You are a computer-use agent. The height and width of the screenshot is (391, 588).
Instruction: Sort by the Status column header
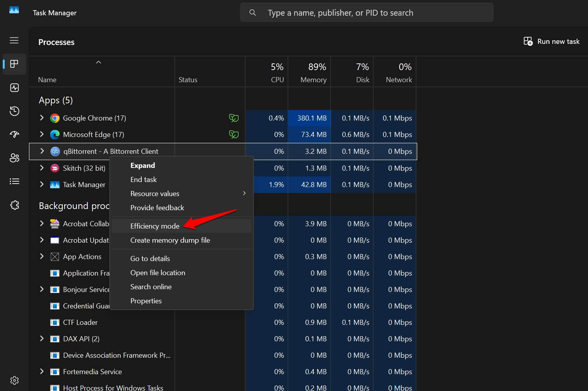tap(210, 72)
